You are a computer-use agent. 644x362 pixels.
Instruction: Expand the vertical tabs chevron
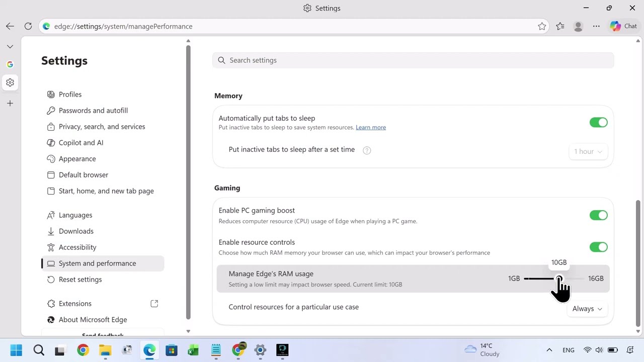tap(10, 46)
